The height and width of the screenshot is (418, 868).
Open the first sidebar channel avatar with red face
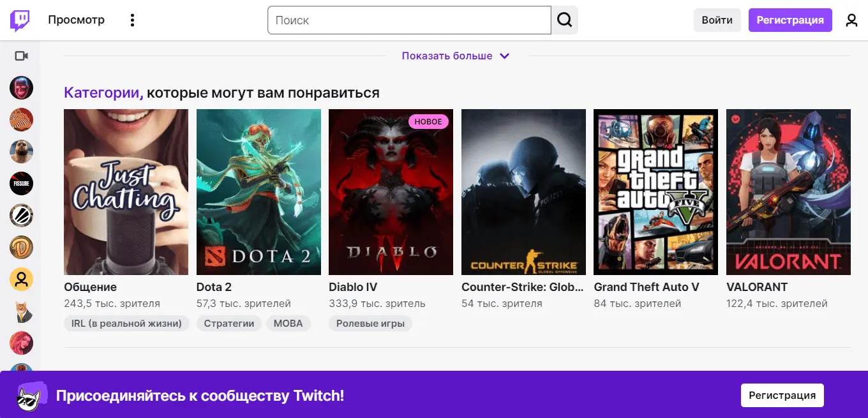tap(22, 88)
